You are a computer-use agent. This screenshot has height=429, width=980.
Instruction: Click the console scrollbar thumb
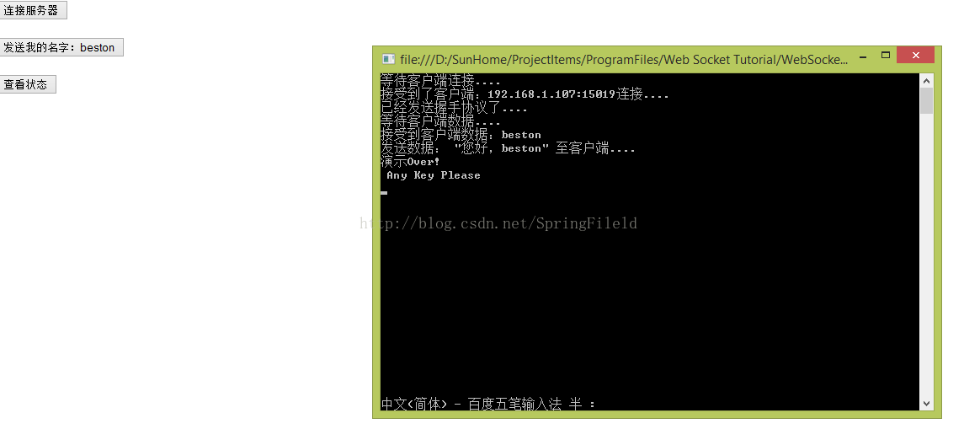(x=926, y=100)
